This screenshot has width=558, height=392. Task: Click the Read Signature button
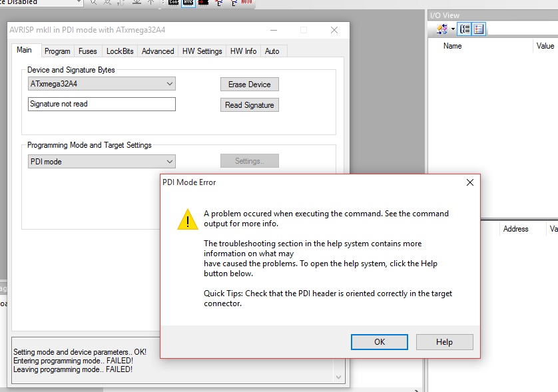249,105
